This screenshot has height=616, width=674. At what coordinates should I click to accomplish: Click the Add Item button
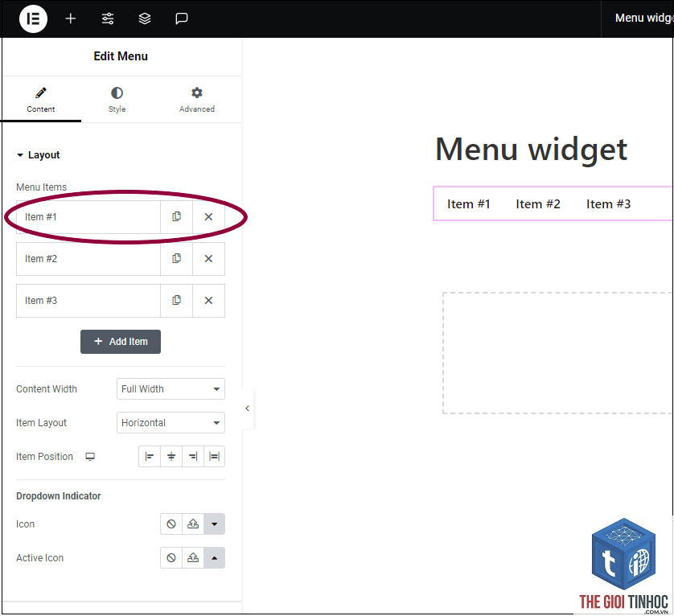121,342
